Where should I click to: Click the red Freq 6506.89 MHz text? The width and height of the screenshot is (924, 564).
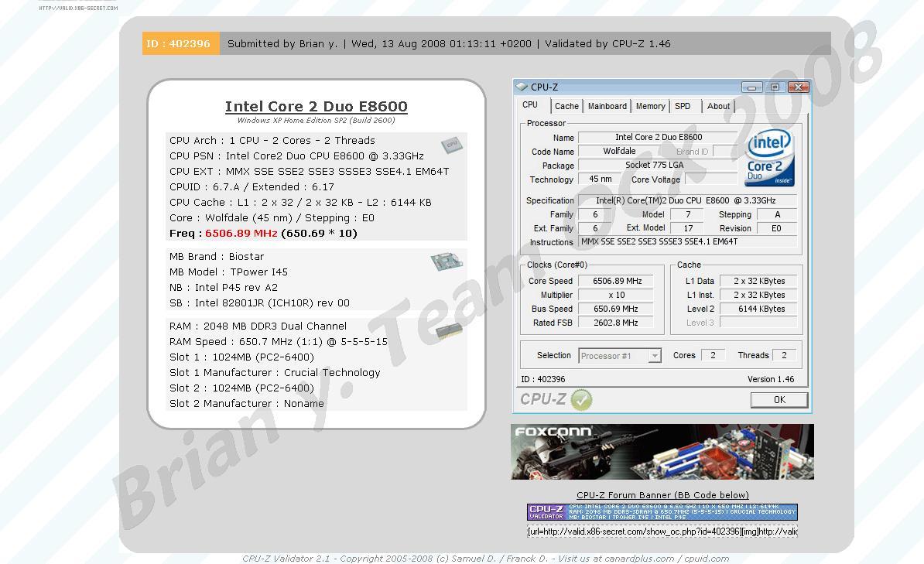[x=241, y=234]
